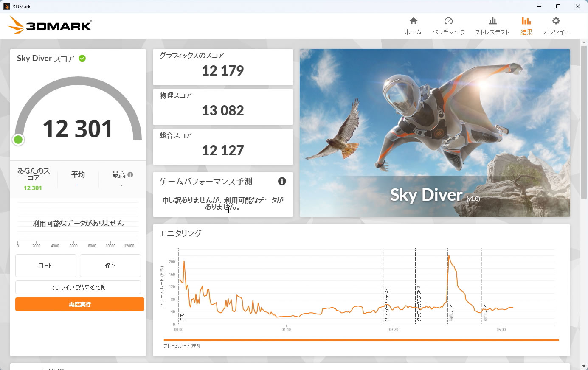Viewport: 588px width, 370px height.
Task: Click the モニタリング heading
Action: point(180,233)
